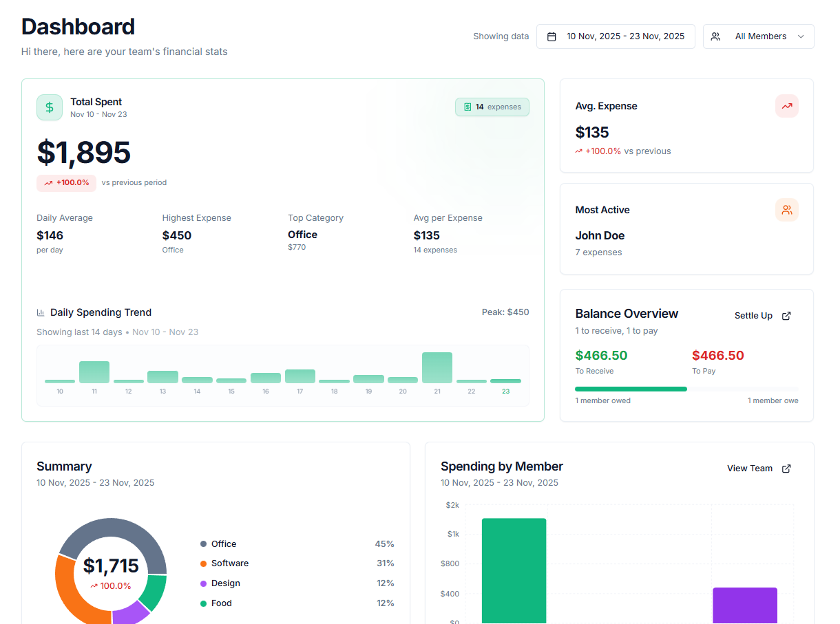Click the chart icon before Daily Spending Trend heading

(41, 312)
